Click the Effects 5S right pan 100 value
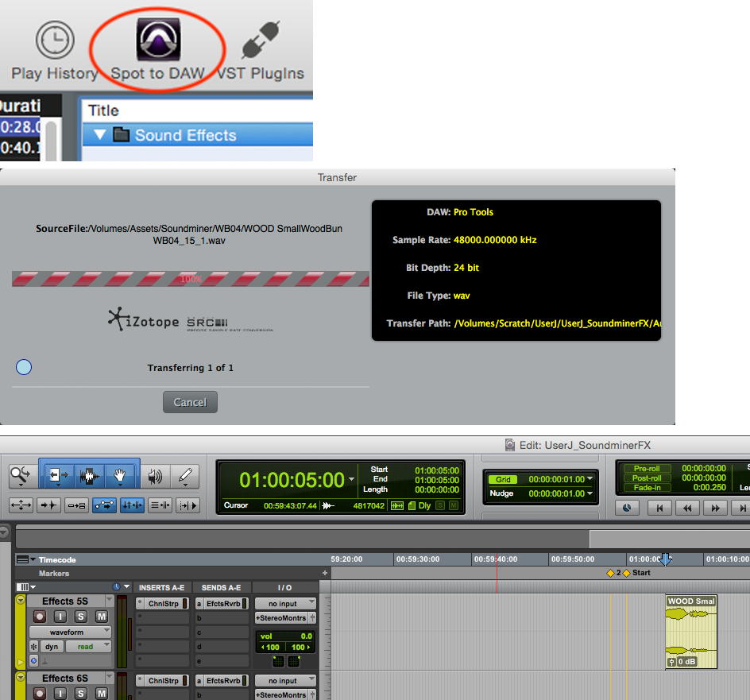Image resolution: width=750 pixels, height=700 pixels. pos(300,647)
